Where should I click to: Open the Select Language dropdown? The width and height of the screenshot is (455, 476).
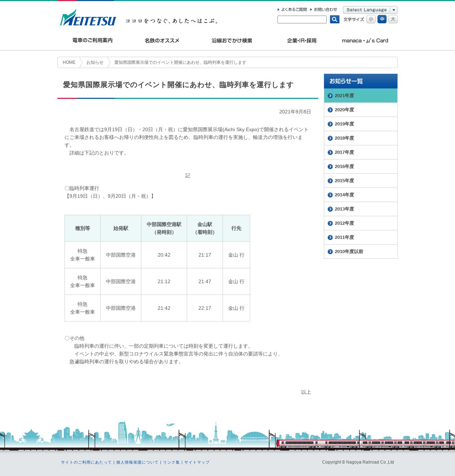370,10
